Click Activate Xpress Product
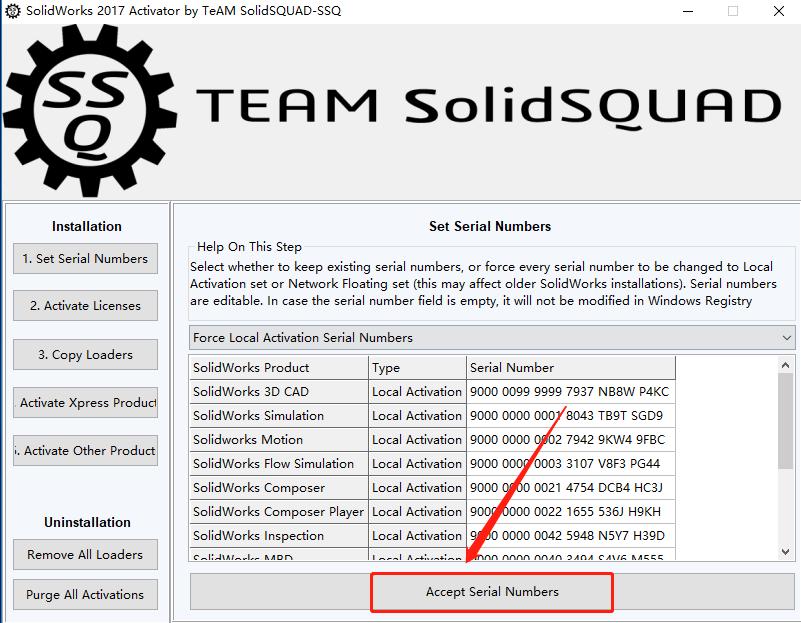 click(x=85, y=402)
